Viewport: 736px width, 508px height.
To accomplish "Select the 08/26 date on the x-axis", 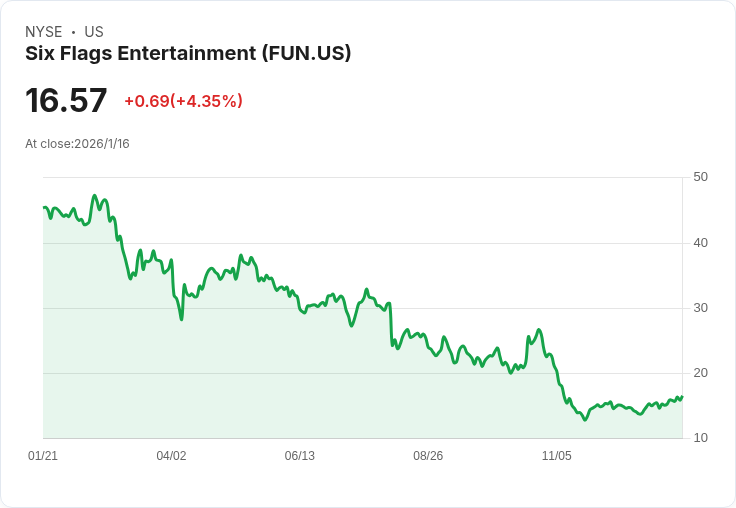I will pos(428,456).
